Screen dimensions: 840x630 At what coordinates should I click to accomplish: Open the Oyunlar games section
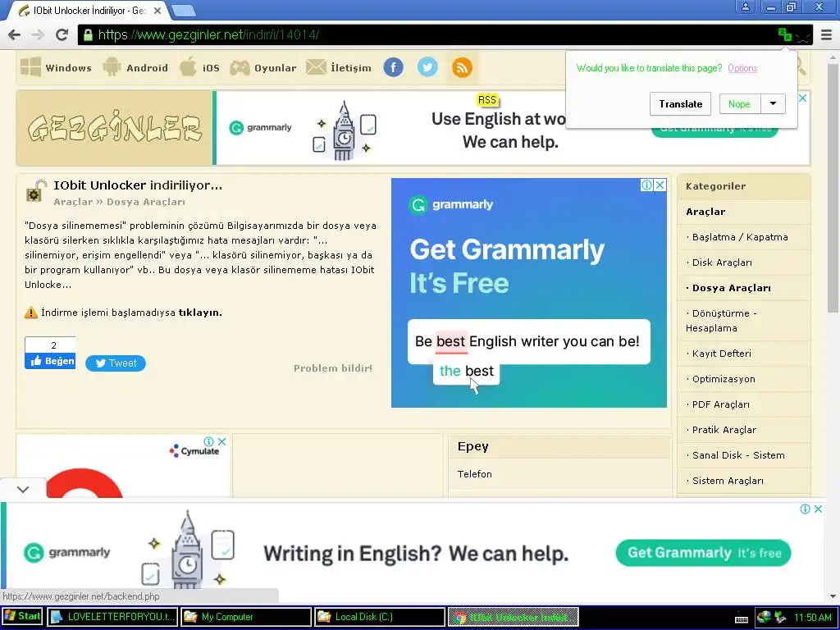click(x=262, y=68)
